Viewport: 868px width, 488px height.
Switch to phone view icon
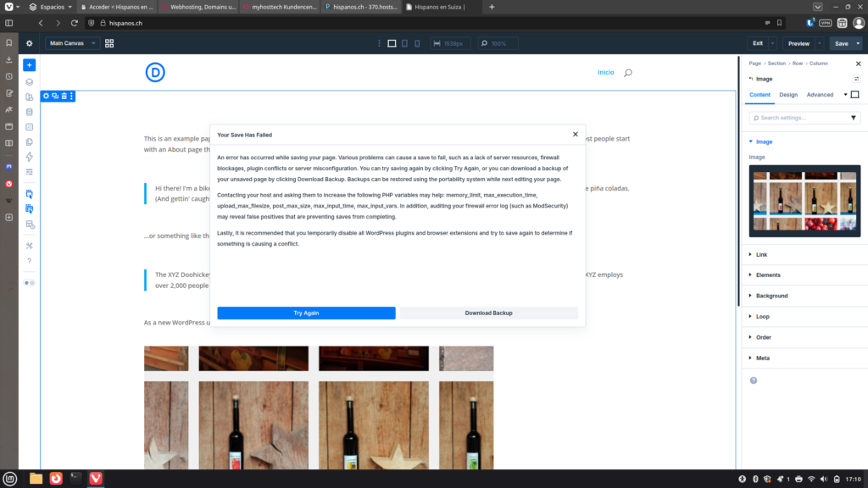point(417,43)
